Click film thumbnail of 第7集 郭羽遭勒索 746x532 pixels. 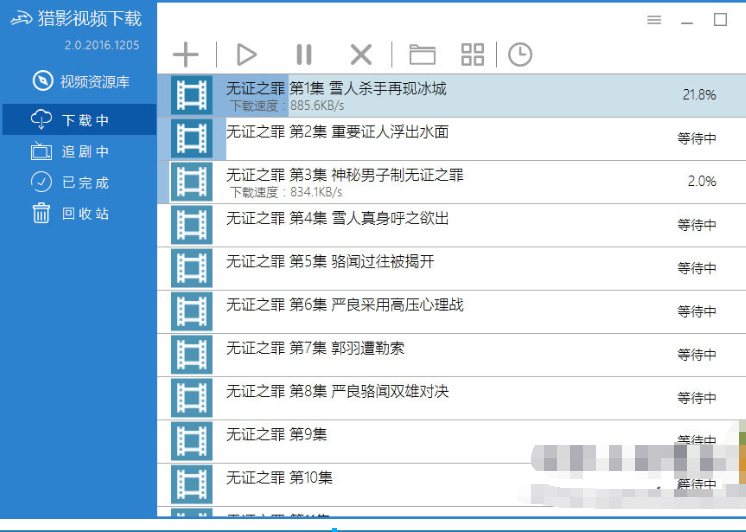click(191, 355)
